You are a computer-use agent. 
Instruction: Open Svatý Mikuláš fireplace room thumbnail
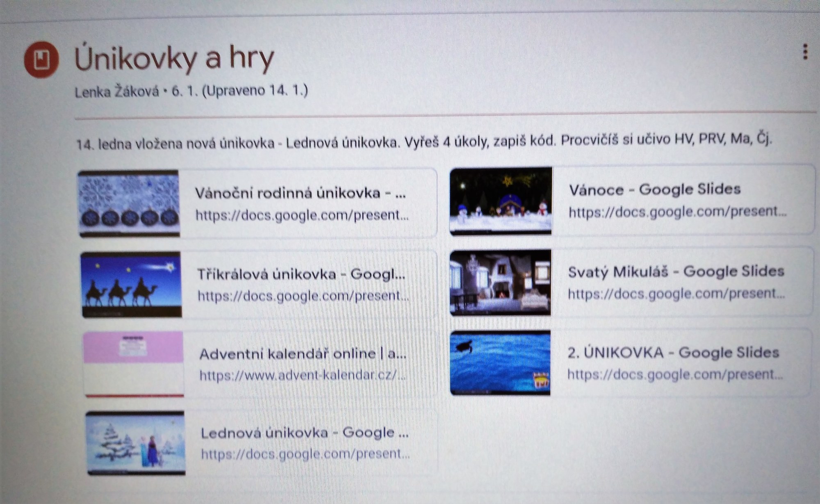click(x=500, y=283)
